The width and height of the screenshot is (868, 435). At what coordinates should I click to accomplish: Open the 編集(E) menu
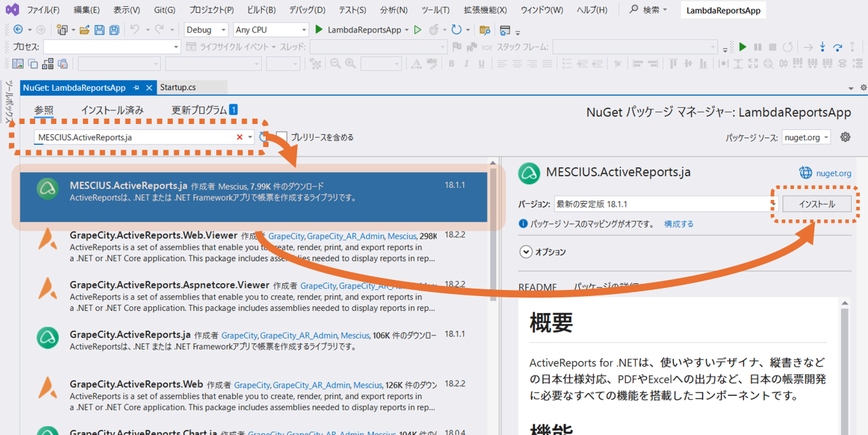[x=87, y=10]
